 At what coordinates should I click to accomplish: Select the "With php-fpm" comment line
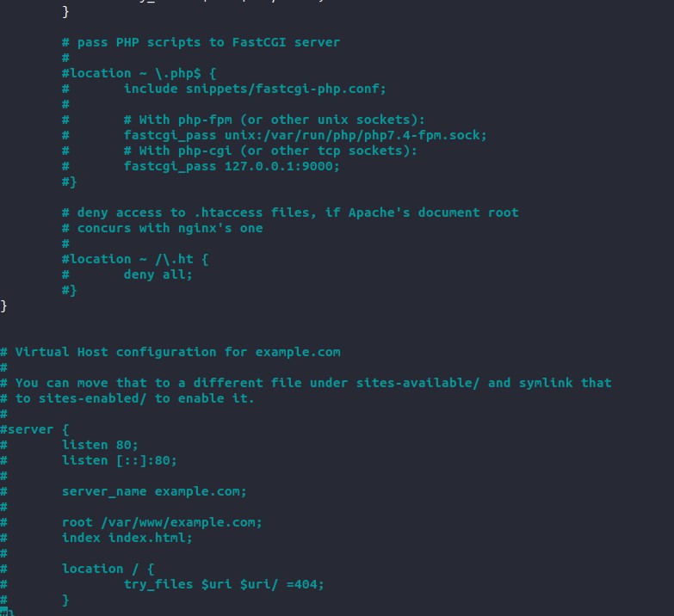275,120
